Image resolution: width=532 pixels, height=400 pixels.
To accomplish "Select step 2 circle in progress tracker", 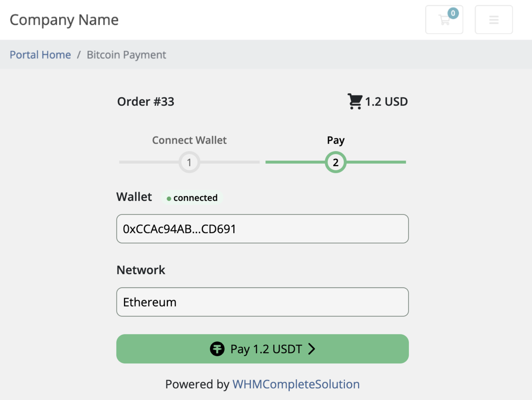I will [336, 162].
